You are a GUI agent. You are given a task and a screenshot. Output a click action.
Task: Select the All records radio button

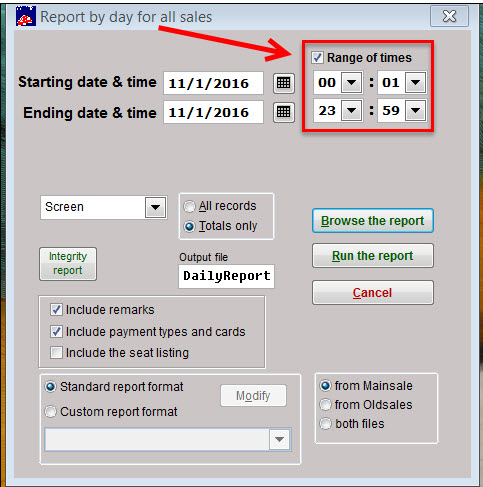point(189,206)
